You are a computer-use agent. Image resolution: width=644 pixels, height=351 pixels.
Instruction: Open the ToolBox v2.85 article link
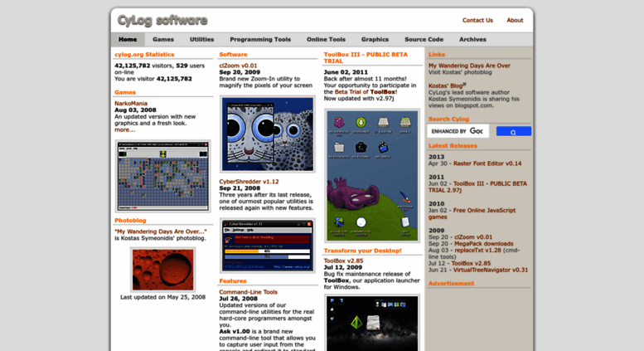click(x=344, y=261)
